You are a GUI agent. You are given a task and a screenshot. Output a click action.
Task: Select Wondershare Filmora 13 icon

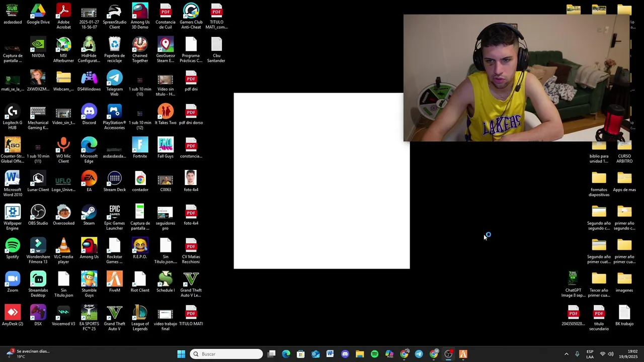pos(38,251)
